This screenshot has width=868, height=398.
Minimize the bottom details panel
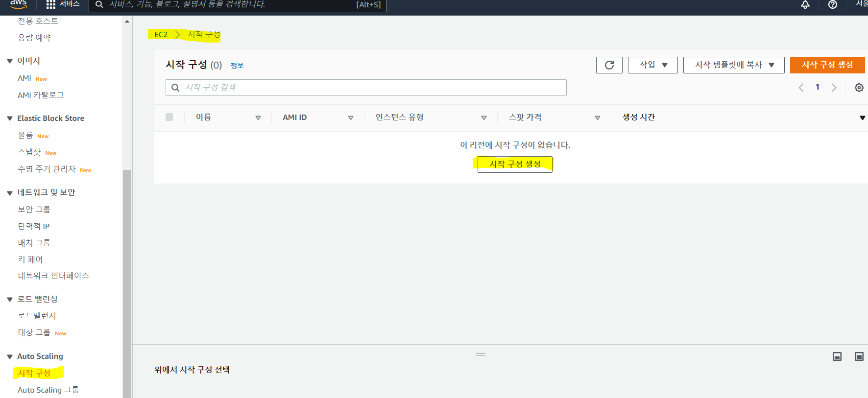837,356
